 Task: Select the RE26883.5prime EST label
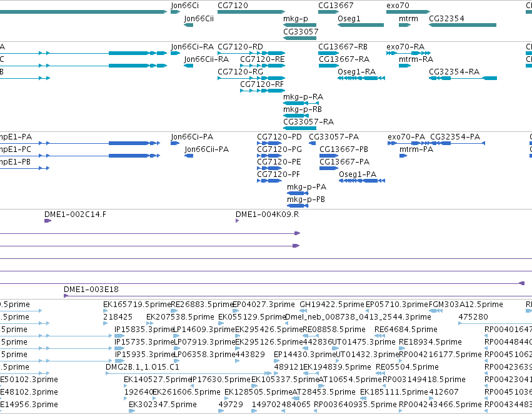click(202, 305)
